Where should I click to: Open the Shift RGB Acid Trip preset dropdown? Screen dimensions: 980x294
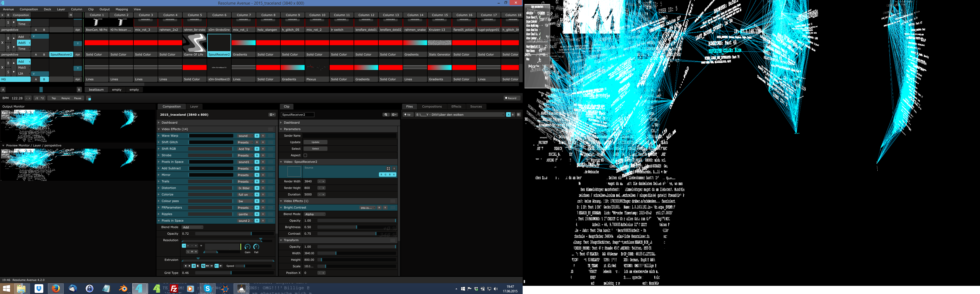(245, 149)
